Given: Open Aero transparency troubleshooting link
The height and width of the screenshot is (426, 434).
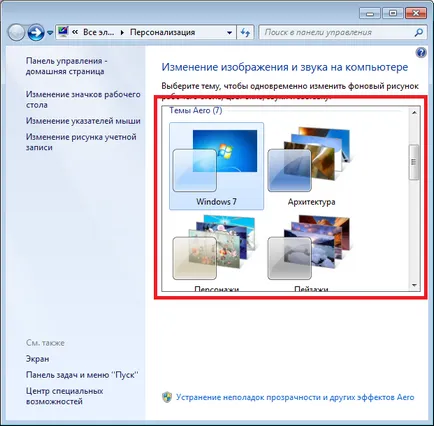Looking at the screenshot, I should click(295, 397).
